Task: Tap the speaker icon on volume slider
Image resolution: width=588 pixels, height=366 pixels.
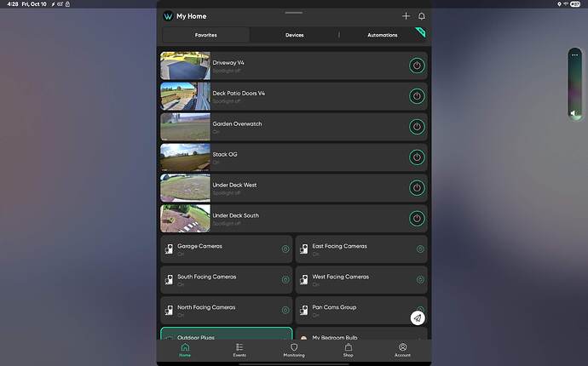Action: (574, 112)
